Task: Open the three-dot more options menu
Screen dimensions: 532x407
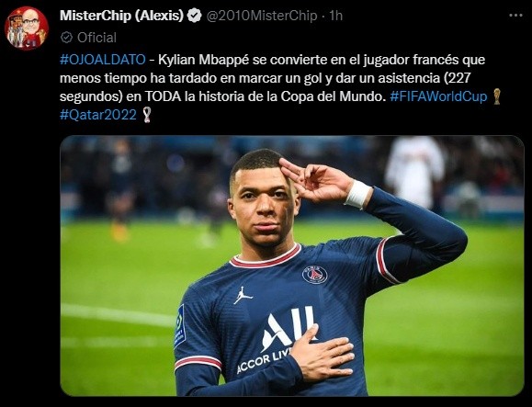Action: point(515,16)
